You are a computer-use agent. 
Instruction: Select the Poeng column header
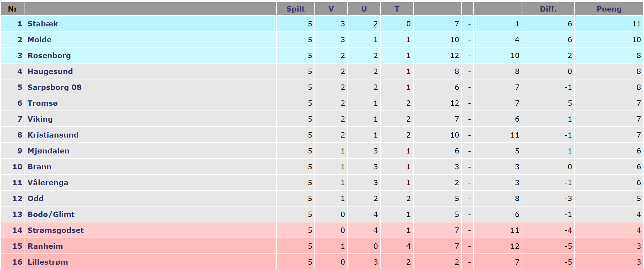(x=609, y=9)
